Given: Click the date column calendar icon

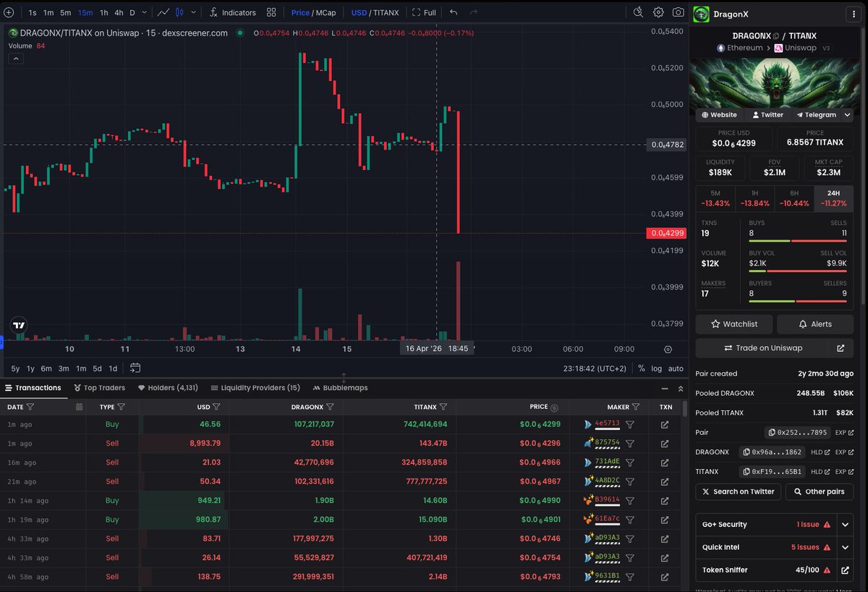Looking at the screenshot, I should pos(79,407).
